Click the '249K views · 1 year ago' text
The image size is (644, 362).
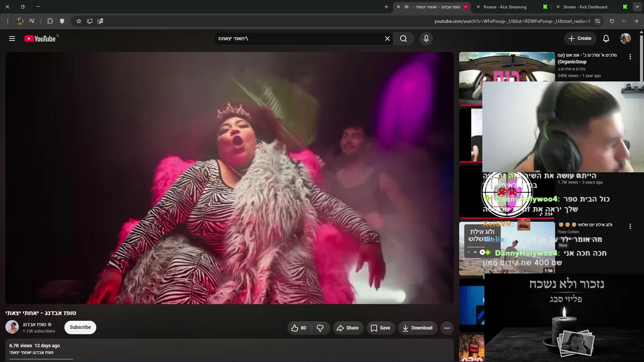tap(579, 75)
